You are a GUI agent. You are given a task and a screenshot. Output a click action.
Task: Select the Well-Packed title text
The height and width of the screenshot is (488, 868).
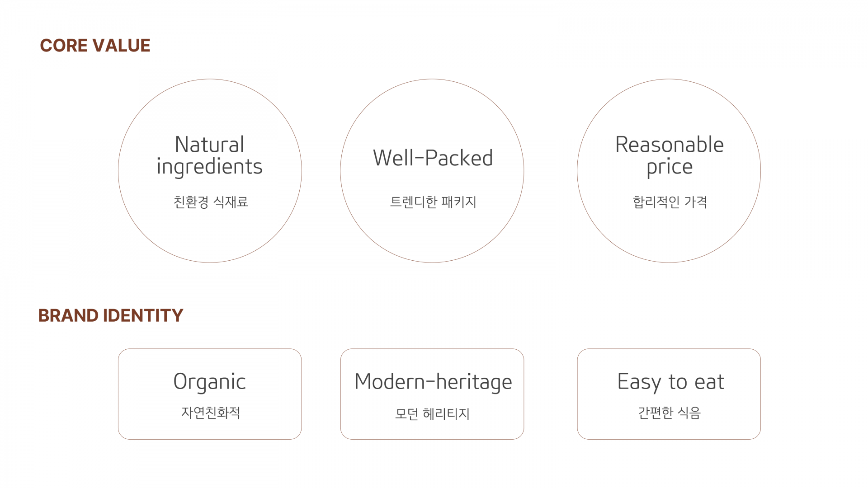click(x=433, y=158)
